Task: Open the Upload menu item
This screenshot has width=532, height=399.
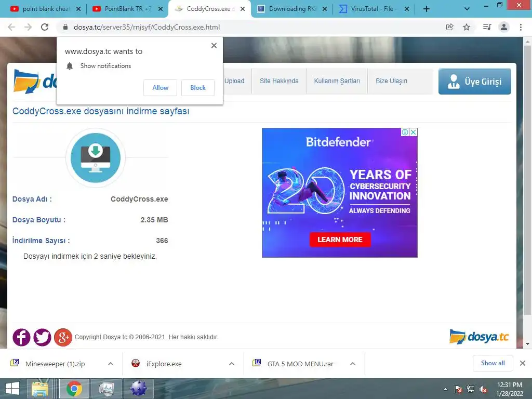Action: pyautogui.click(x=234, y=81)
